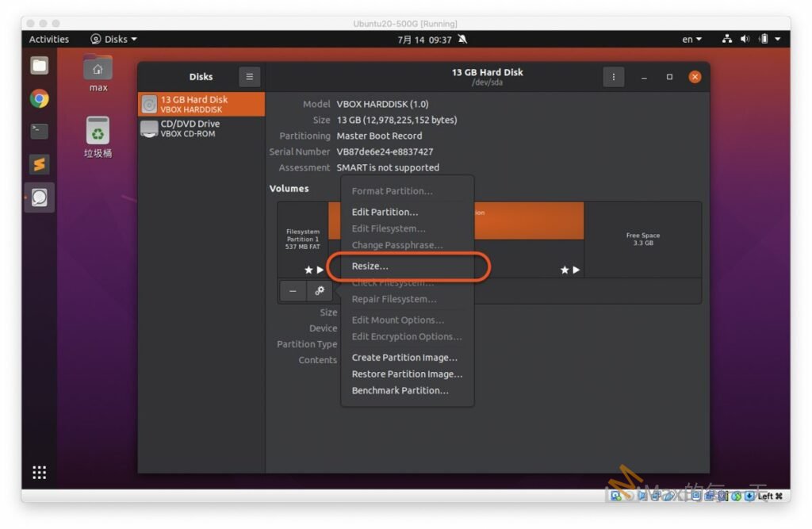Launch Google Chrome from the dock
This screenshot has height=529, width=812.
point(40,98)
